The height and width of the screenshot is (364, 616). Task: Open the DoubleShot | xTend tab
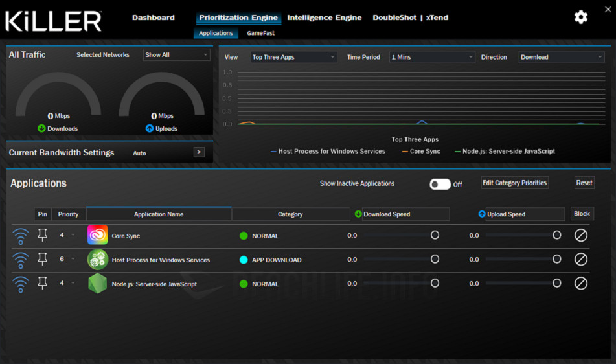tap(410, 17)
